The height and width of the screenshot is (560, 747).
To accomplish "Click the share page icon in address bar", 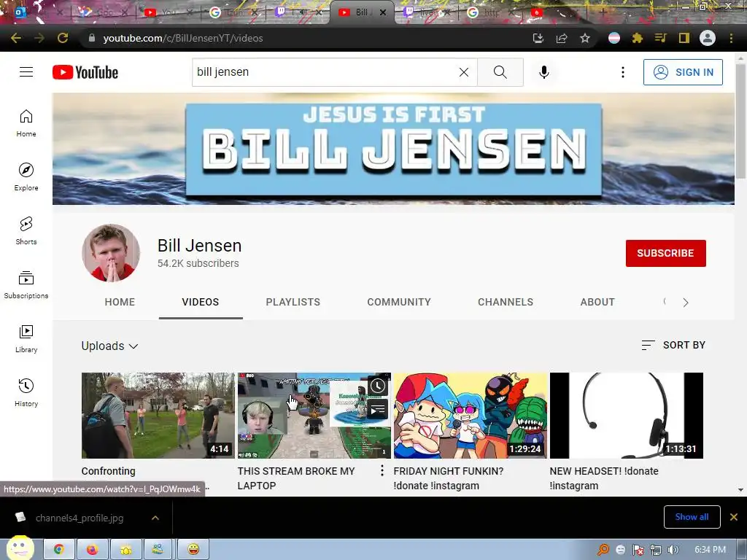I will click(562, 38).
